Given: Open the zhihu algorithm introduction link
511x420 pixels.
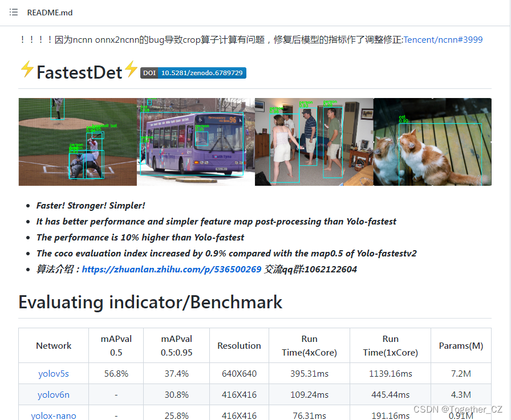Looking at the screenshot, I should [x=172, y=269].
